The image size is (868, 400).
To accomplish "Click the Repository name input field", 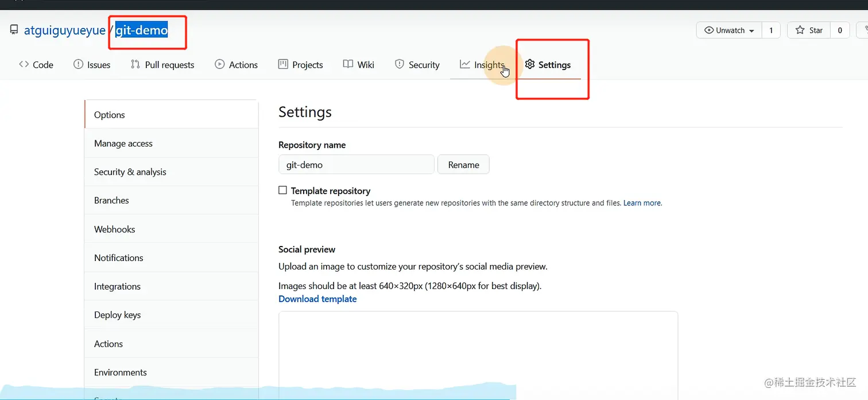I will click(x=356, y=164).
